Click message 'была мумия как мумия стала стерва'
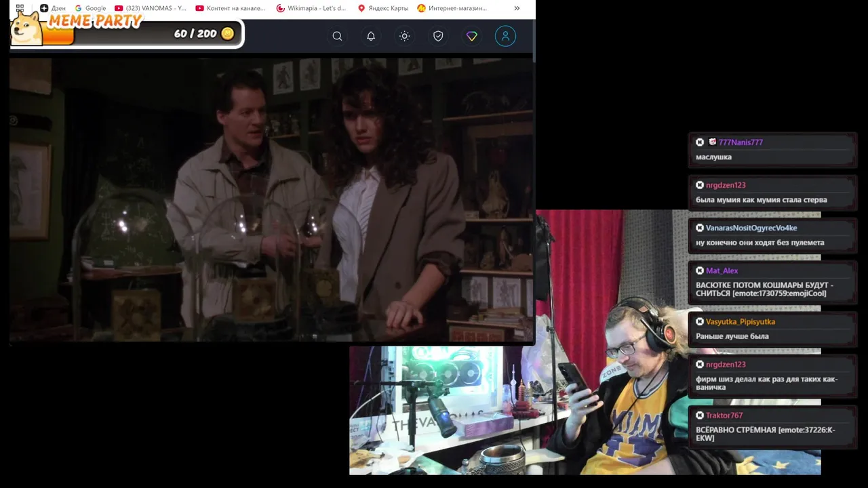 [x=761, y=200]
